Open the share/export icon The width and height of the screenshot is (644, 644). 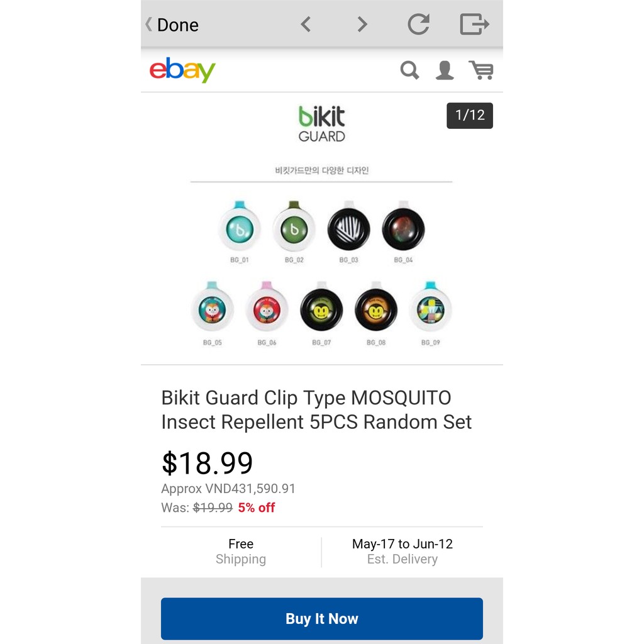coord(474,24)
